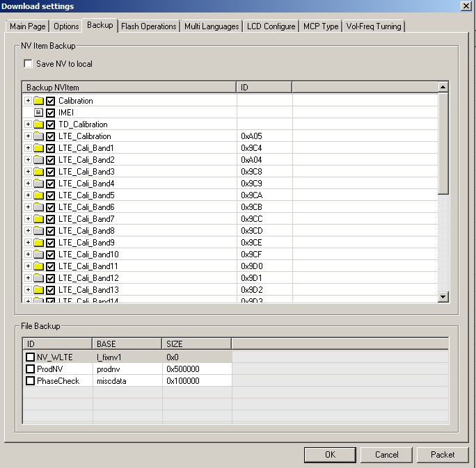Expand the LTE_Cali_Band9 tree item
This screenshot has height=468, width=476.
(28, 243)
